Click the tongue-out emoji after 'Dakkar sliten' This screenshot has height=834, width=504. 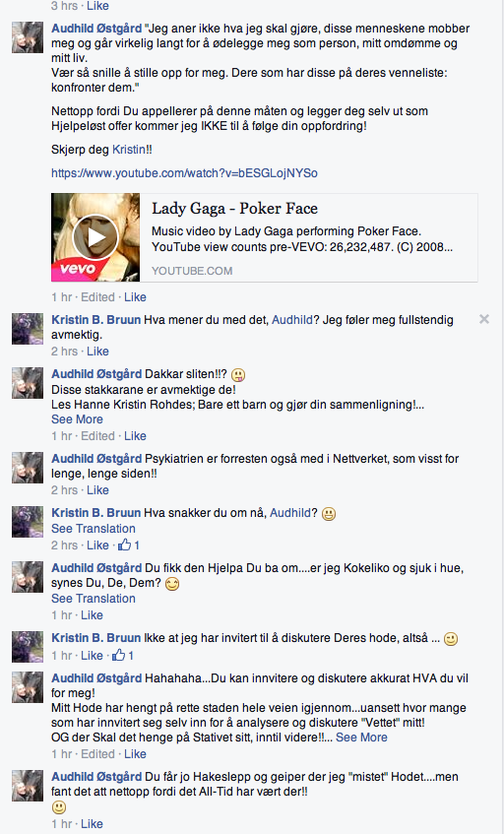coord(238,375)
